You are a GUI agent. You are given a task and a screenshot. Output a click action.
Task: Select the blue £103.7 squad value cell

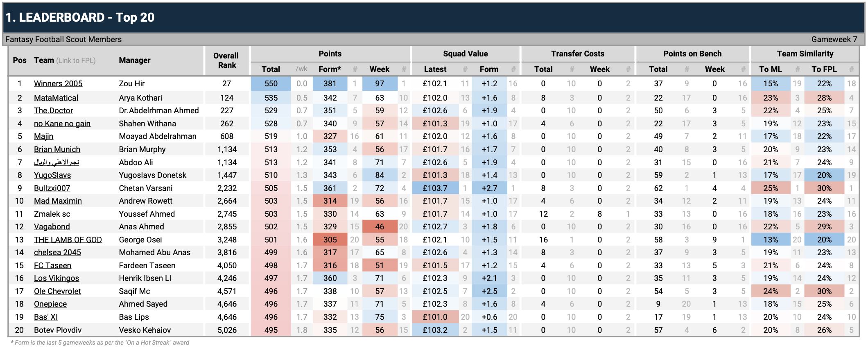435,188
